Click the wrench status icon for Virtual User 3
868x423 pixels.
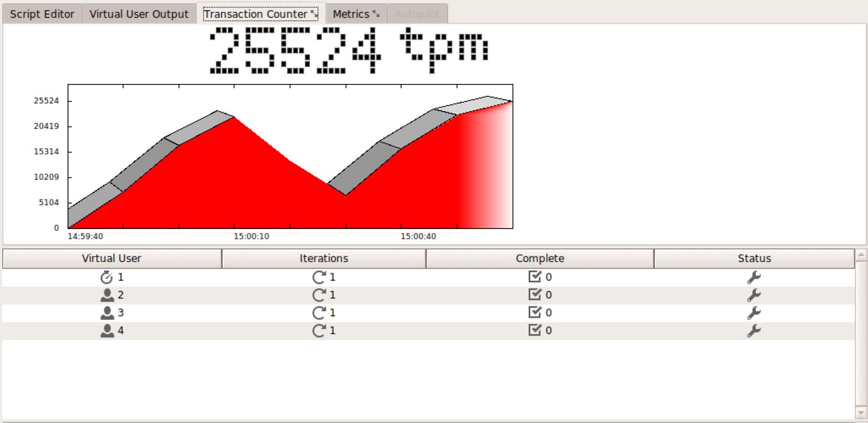(x=754, y=313)
